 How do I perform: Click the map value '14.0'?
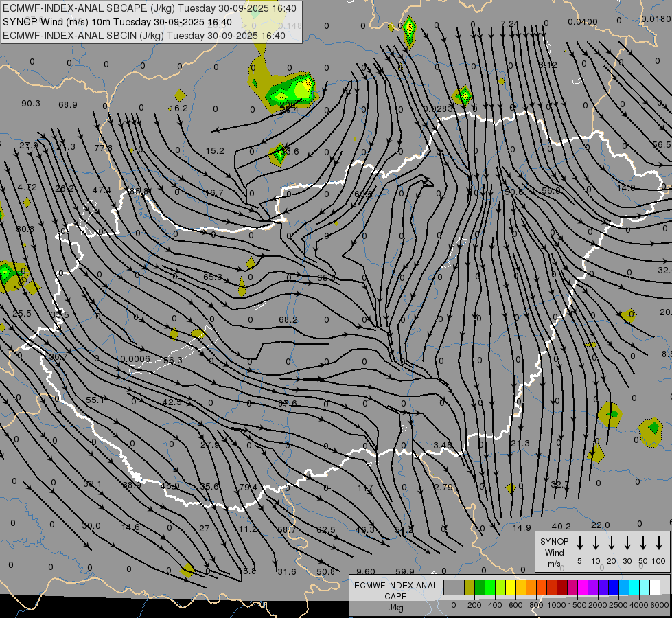coord(626,187)
